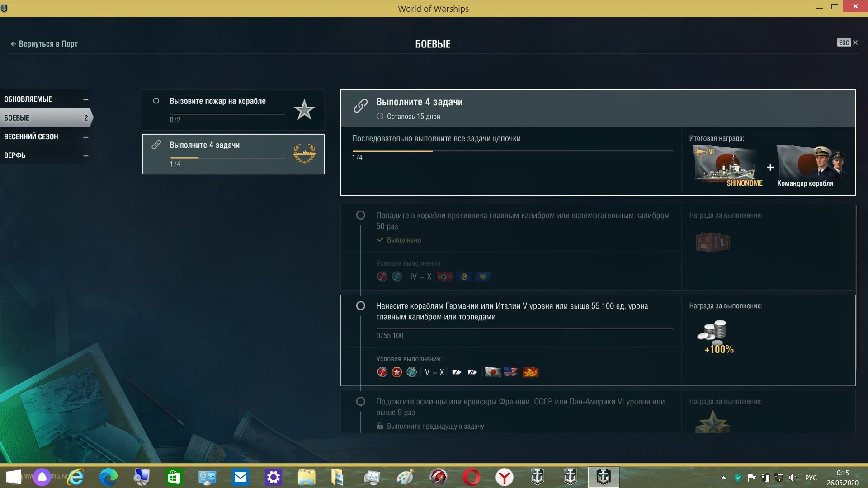Show hidden tray icons arrow
The image size is (868, 488).
723,478
